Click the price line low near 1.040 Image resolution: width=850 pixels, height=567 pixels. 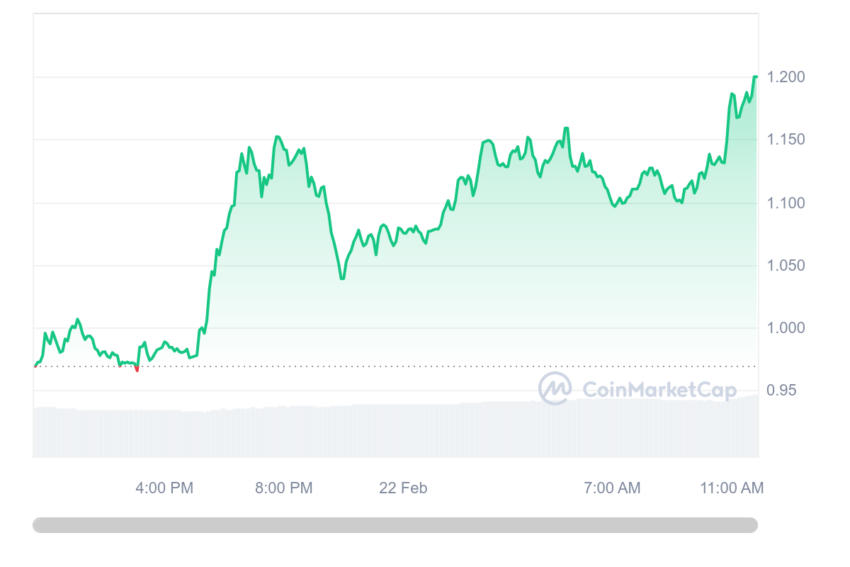coord(342,278)
